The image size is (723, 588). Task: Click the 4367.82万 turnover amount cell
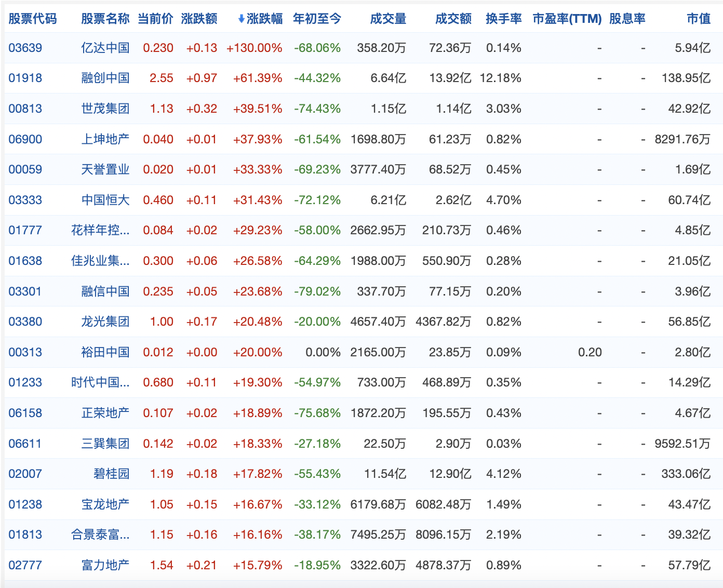[x=444, y=322]
